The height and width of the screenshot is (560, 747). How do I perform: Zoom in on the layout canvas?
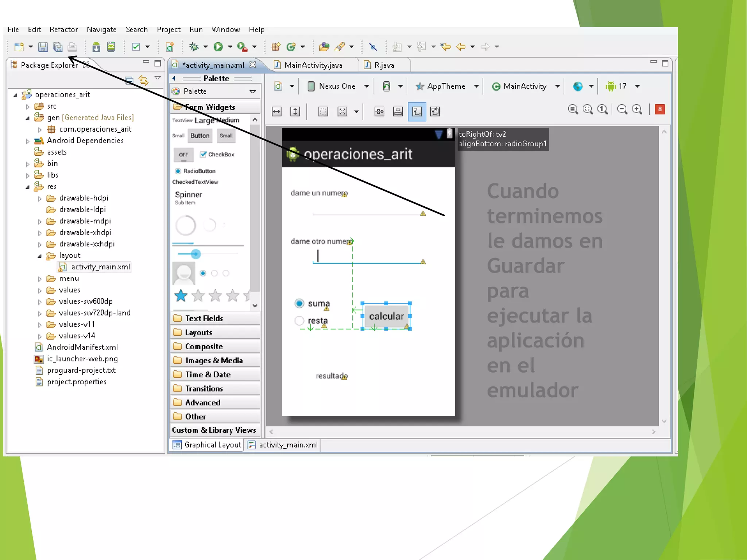(637, 109)
